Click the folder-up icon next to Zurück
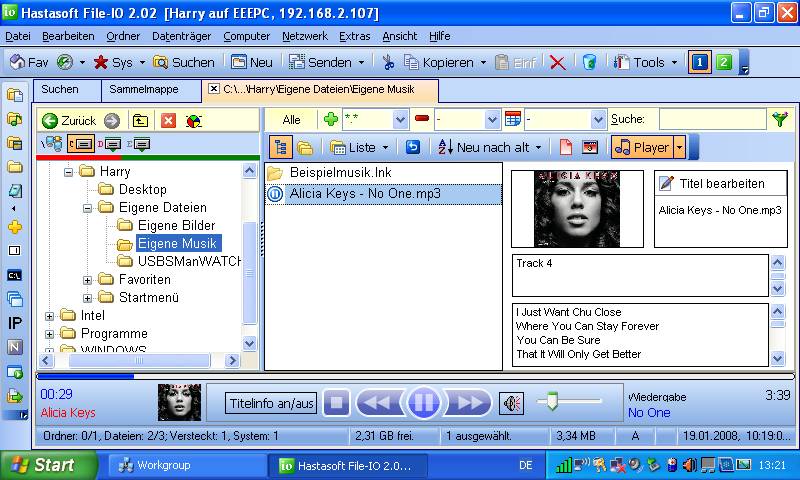The height and width of the screenshot is (480, 800). tap(141, 120)
